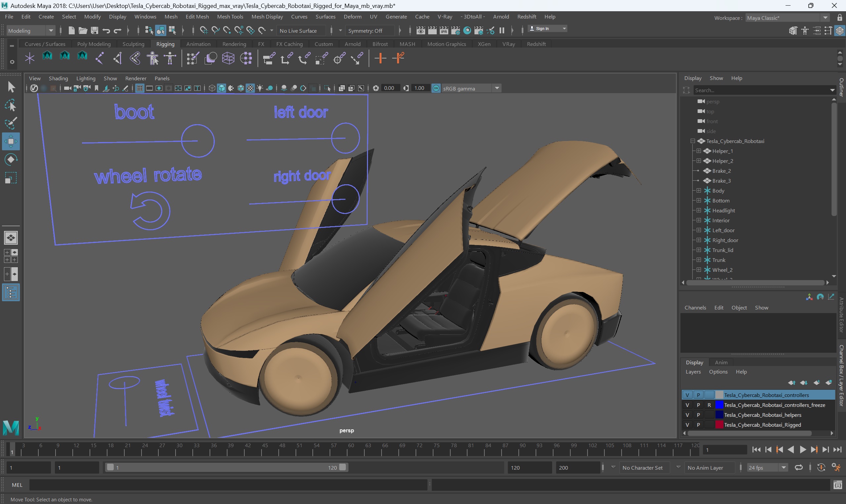Toggle playback P of controllers_freeze layer
The height and width of the screenshot is (504, 846).
698,405
